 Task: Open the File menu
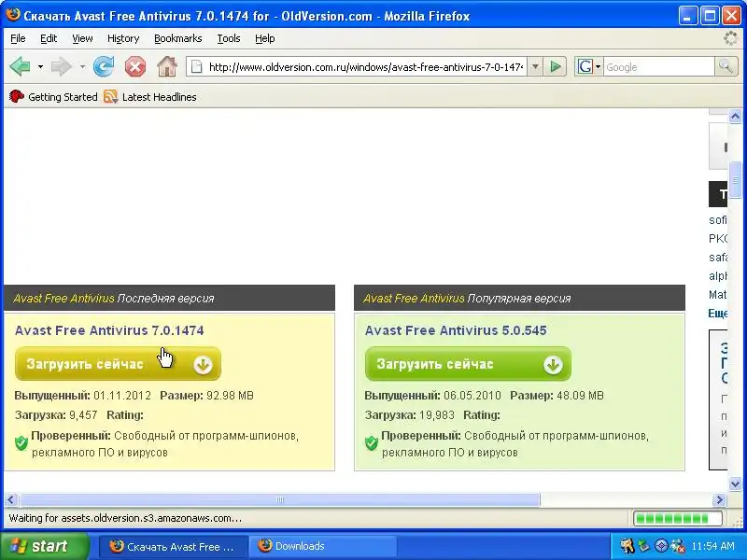point(18,38)
